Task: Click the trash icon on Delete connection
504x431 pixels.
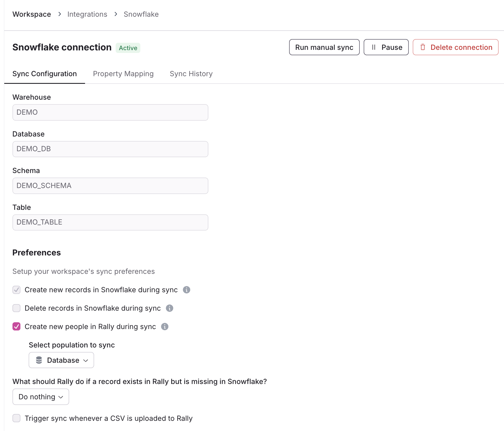Action: tap(423, 47)
